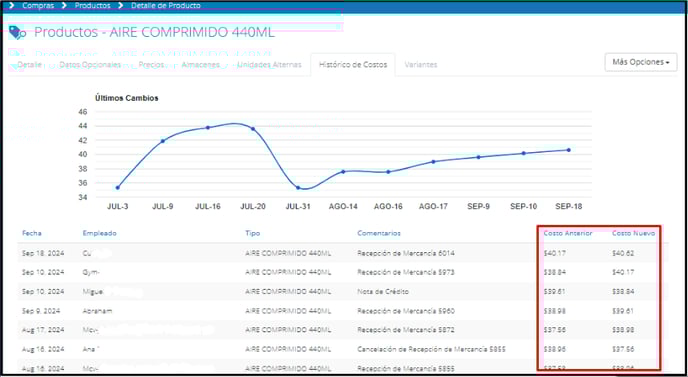Screen dimensions: 688x377
Task: Select Recepción de Mercancía 5973 comment
Action: click(x=406, y=273)
